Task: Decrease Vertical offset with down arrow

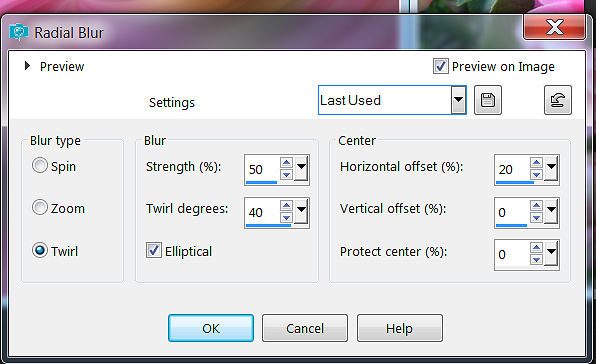Action: pyautogui.click(x=536, y=218)
